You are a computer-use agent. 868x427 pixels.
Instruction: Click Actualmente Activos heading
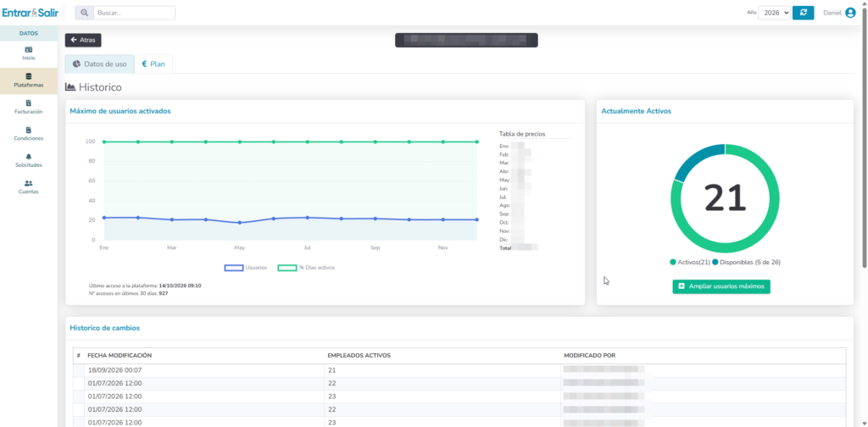[x=636, y=111]
